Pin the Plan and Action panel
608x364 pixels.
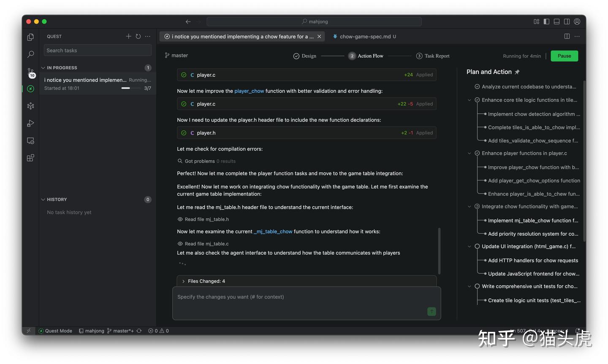[x=517, y=72]
